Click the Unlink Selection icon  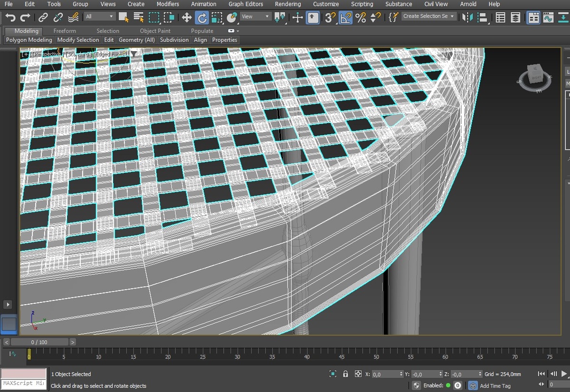tap(58, 18)
